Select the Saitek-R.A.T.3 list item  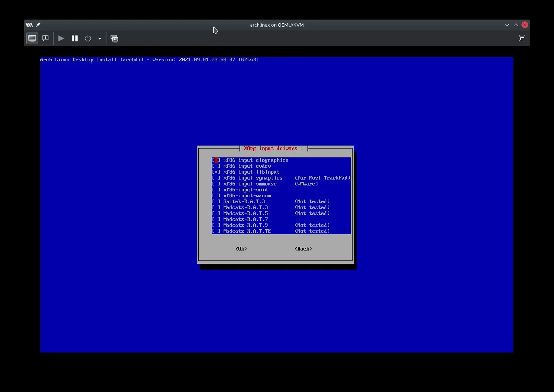click(x=244, y=202)
